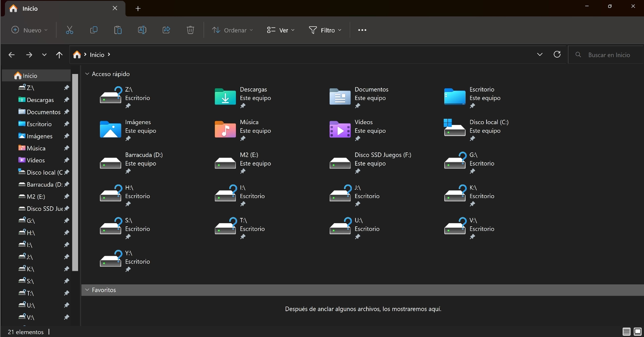Select the Disco local (C:) drive tile

coord(476,130)
